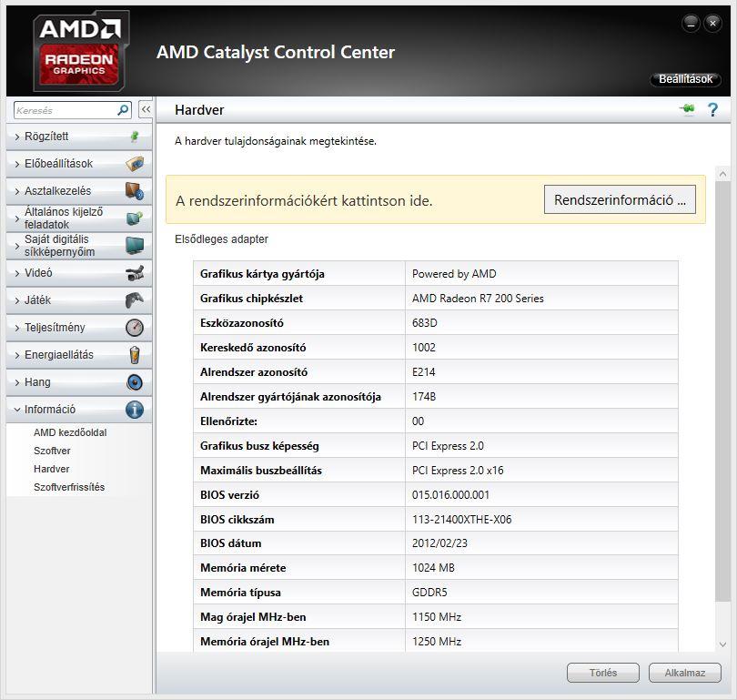
Task: Click the Energiaellátás battery icon
Action: [135, 354]
